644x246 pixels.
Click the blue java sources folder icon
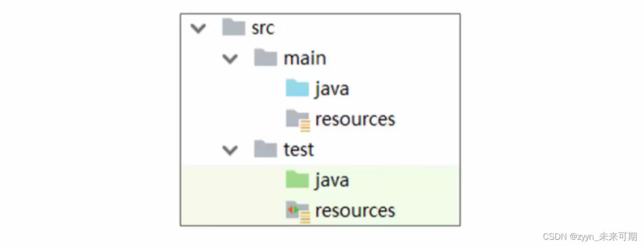[298, 89]
